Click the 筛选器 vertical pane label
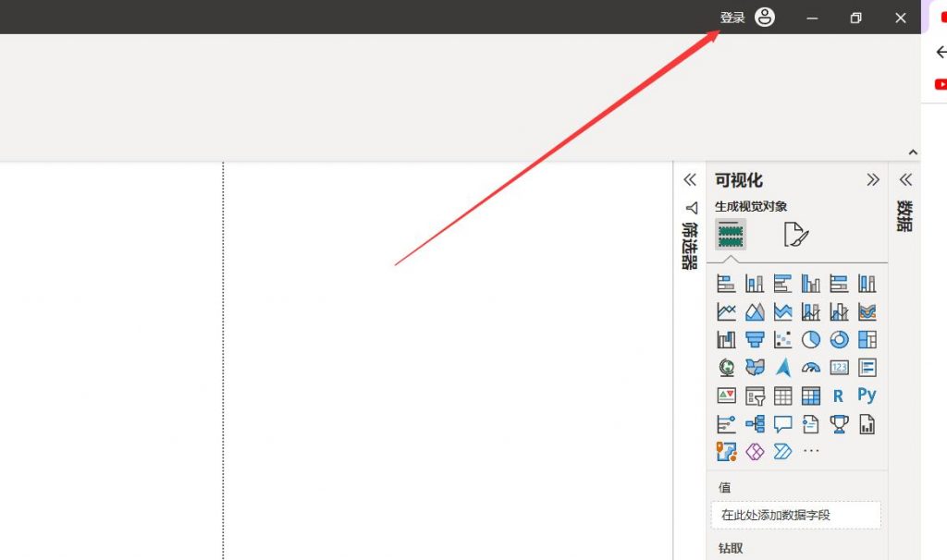 coord(690,246)
